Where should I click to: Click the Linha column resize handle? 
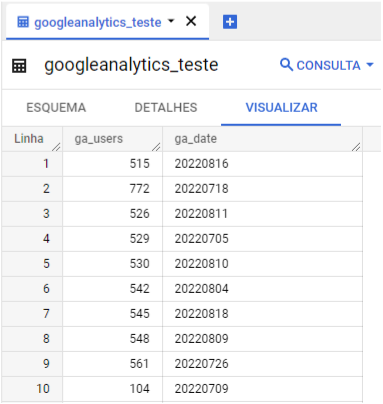coord(56,147)
